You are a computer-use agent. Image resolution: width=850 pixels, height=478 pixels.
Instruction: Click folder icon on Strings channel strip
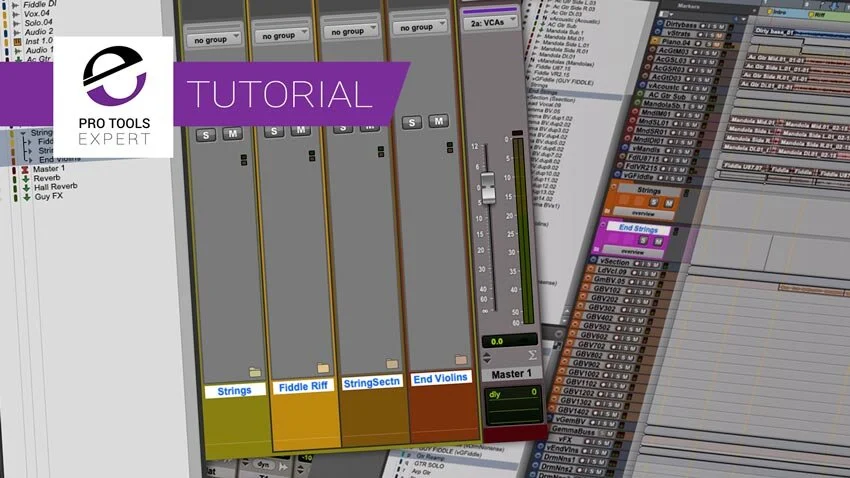pyautogui.click(x=255, y=372)
